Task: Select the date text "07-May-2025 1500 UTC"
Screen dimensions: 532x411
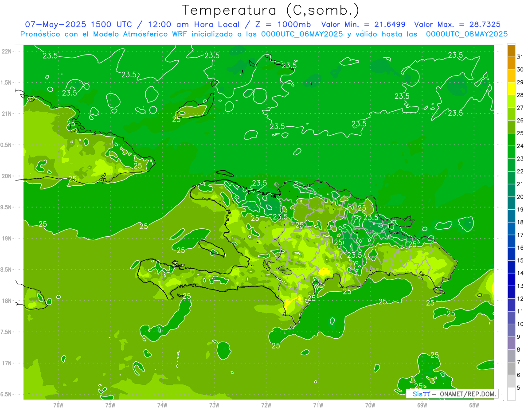Action: click(x=79, y=24)
